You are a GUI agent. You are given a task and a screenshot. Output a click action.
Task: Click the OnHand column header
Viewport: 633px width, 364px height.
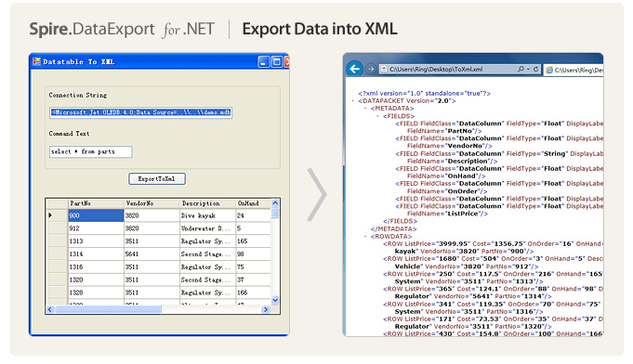(x=253, y=203)
